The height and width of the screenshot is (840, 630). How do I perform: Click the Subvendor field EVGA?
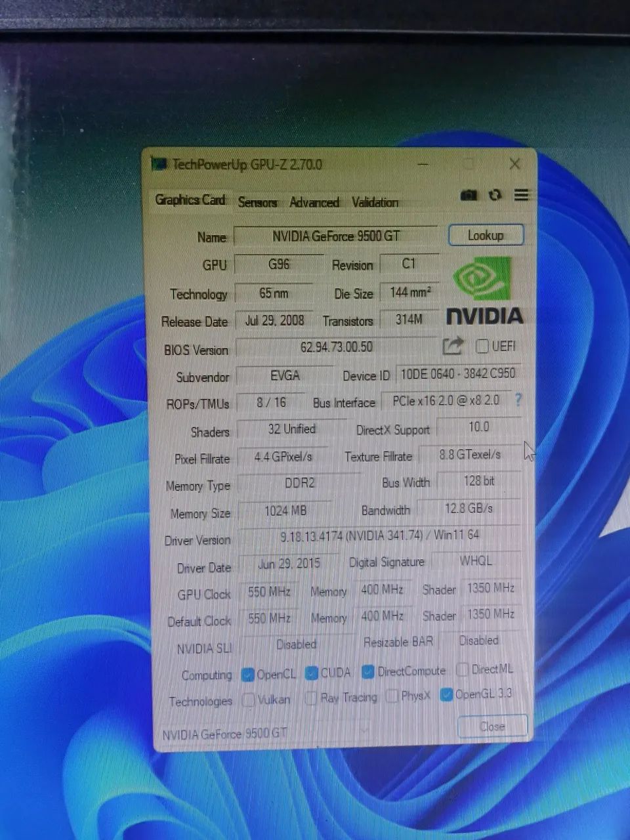click(285, 376)
